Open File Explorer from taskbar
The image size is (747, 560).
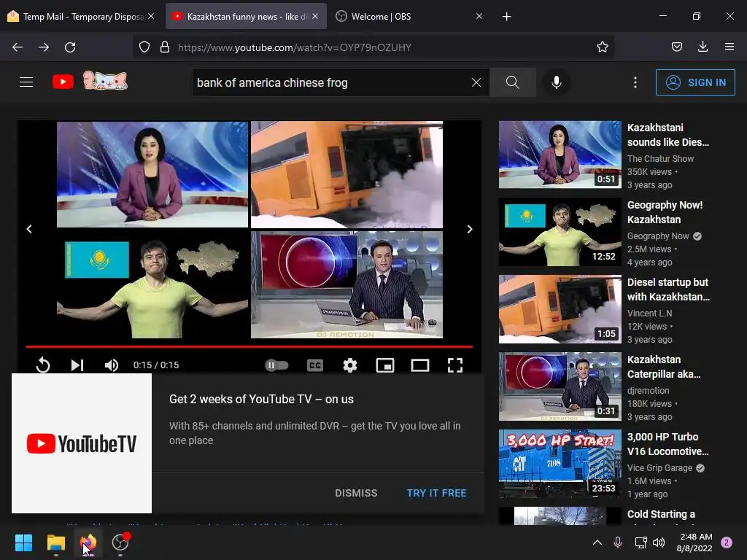coord(55,542)
